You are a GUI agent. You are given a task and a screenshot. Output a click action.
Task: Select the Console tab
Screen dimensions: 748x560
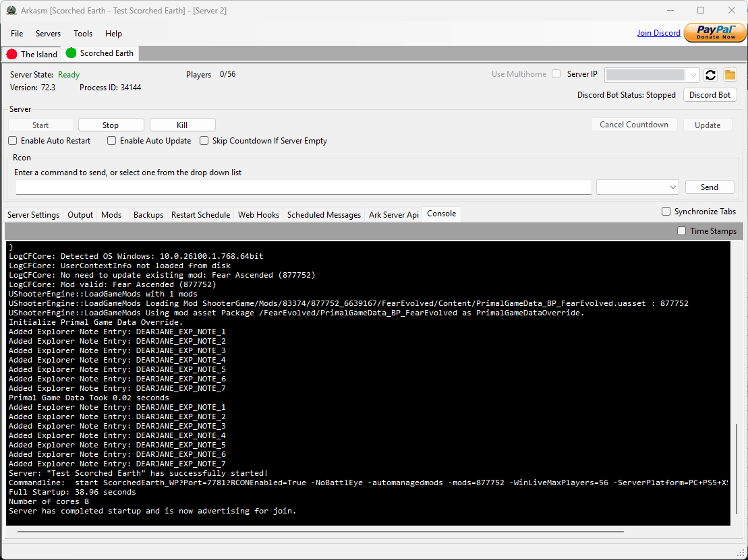[x=442, y=214]
